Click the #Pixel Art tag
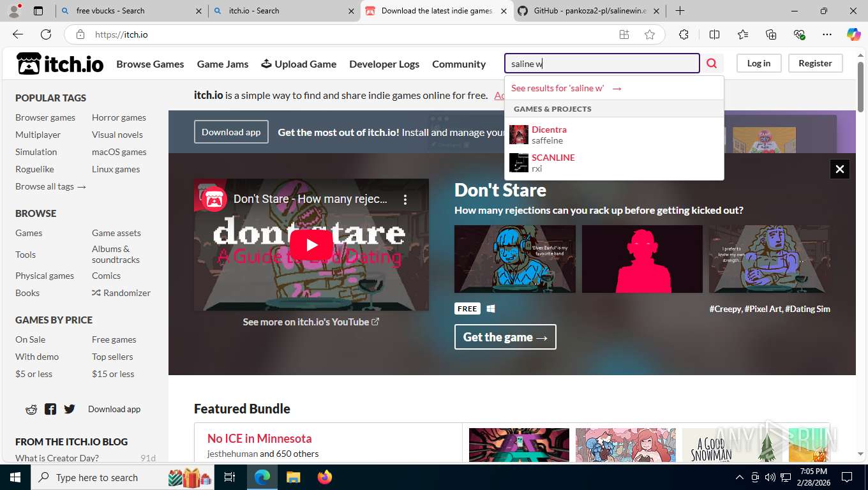Image resolution: width=868 pixels, height=490 pixels. pos(763,309)
